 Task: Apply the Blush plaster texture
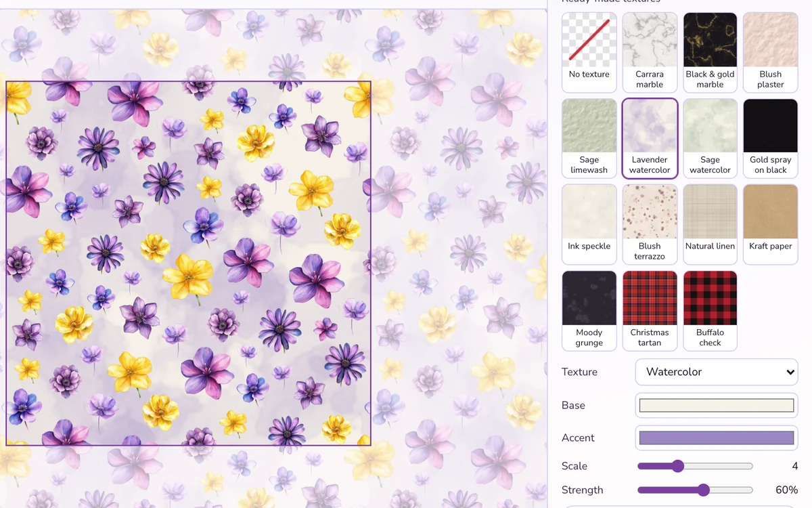[771, 52]
